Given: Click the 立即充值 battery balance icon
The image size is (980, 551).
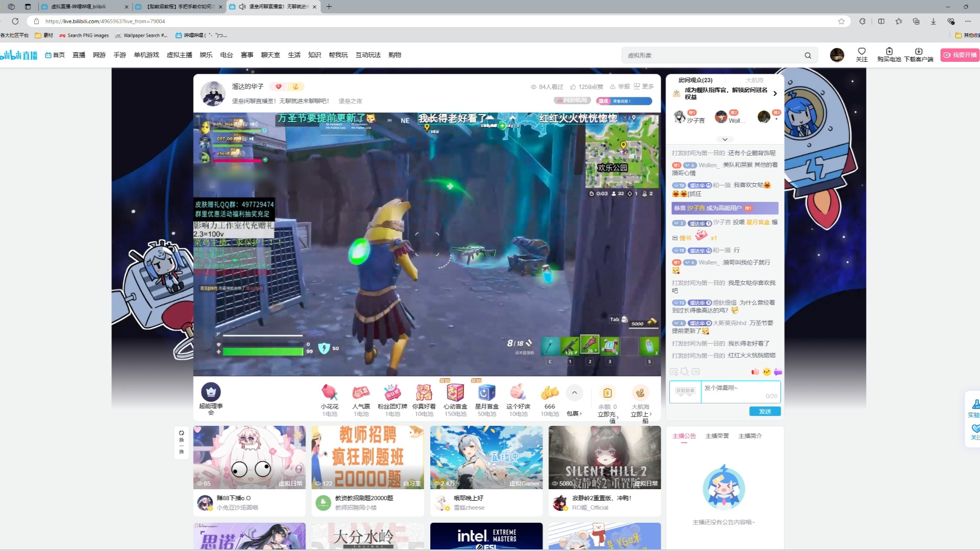Looking at the screenshot, I should pyautogui.click(x=607, y=392).
